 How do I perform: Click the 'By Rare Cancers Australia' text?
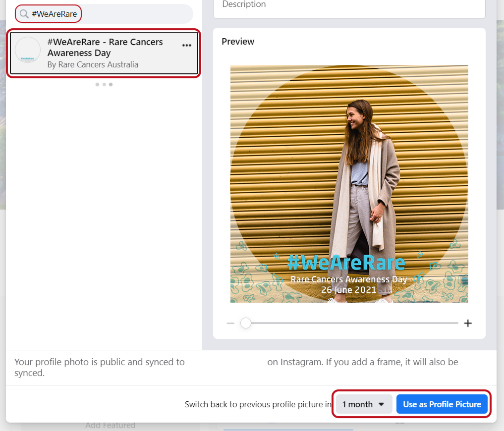point(93,64)
